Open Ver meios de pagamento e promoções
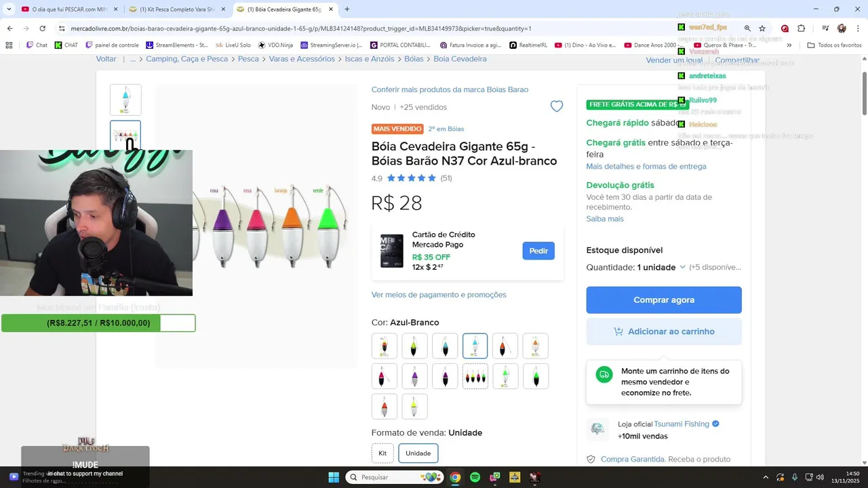Viewport: 868px width, 488px height. pos(439,295)
